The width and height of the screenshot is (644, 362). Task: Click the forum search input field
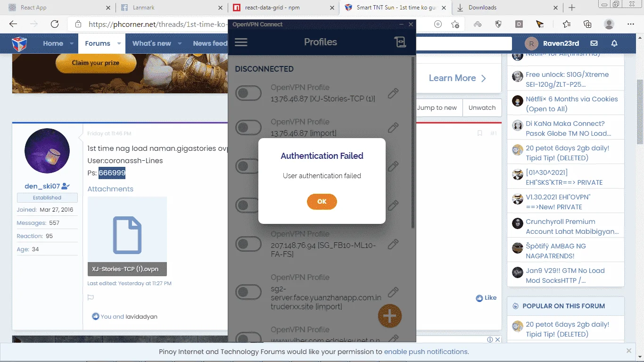pyautogui.click(x=464, y=43)
